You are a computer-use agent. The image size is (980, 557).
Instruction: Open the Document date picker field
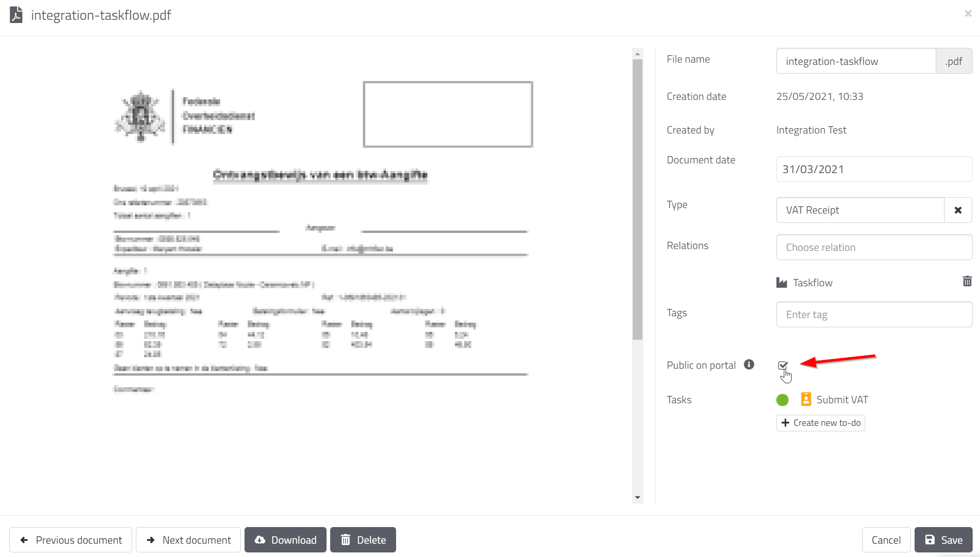[x=874, y=169]
